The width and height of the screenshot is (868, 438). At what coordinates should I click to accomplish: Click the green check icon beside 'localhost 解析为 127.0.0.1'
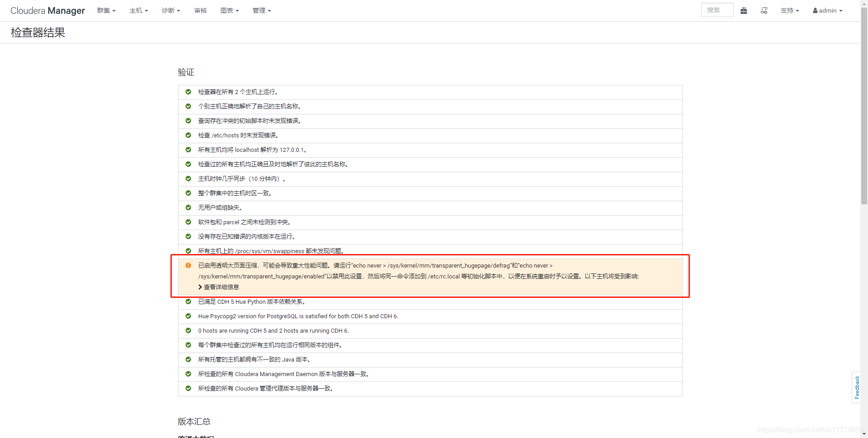pyautogui.click(x=188, y=150)
